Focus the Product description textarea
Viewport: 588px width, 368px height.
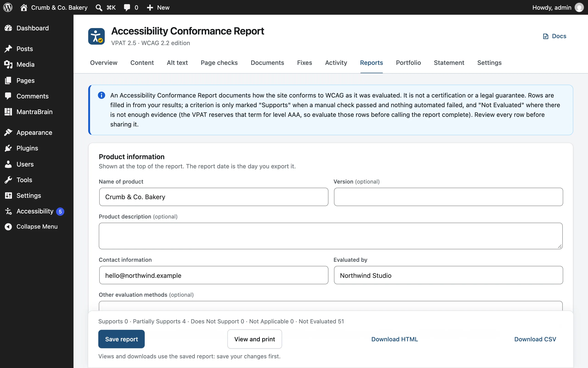pyautogui.click(x=331, y=236)
